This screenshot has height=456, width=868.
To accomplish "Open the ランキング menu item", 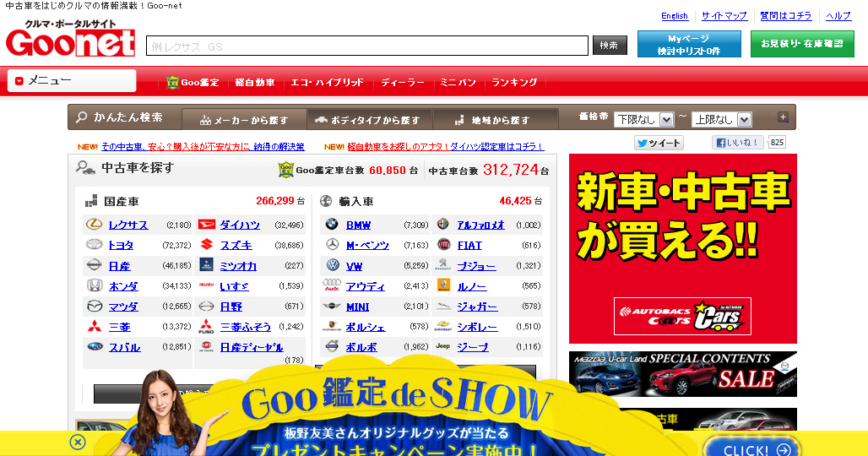I will point(514,83).
